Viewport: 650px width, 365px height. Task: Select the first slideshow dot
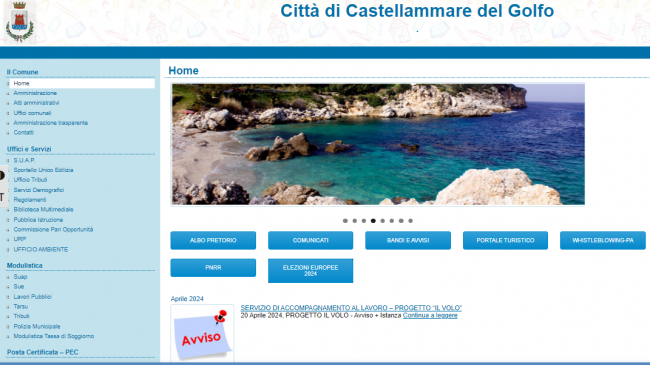click(x=345, y=221)
